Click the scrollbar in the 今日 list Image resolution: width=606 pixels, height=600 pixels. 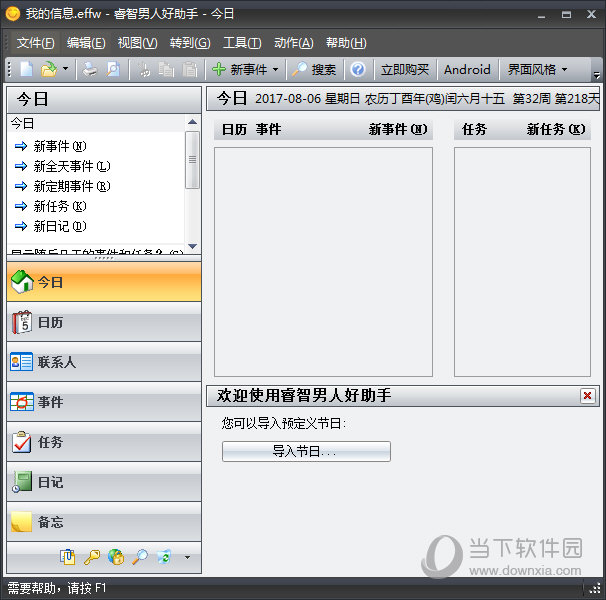(192, 160)
